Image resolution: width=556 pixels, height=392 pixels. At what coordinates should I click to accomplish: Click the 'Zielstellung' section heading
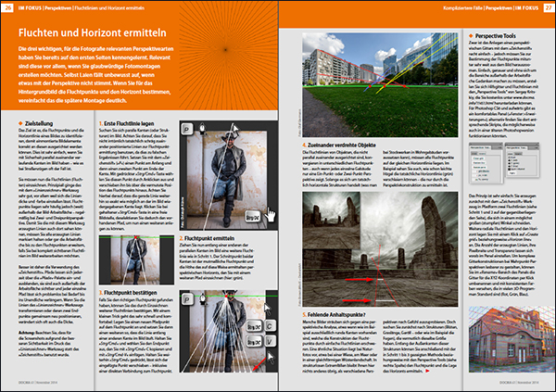39,123
